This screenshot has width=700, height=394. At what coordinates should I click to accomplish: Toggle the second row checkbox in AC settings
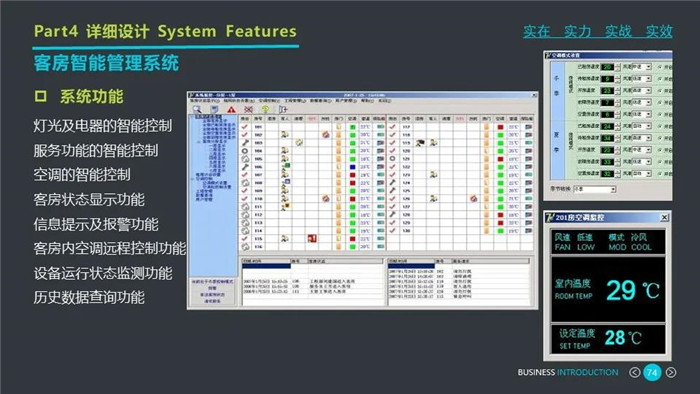click(x=660, y=79)
